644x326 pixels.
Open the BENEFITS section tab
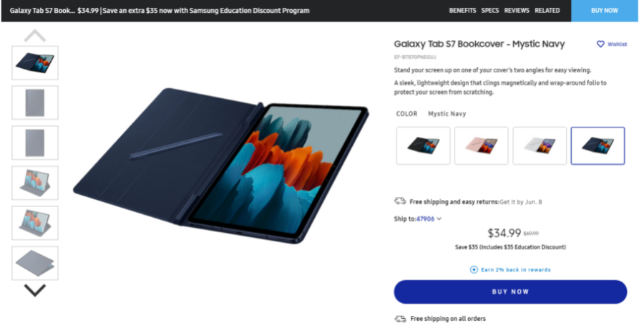tap(462, 11)
